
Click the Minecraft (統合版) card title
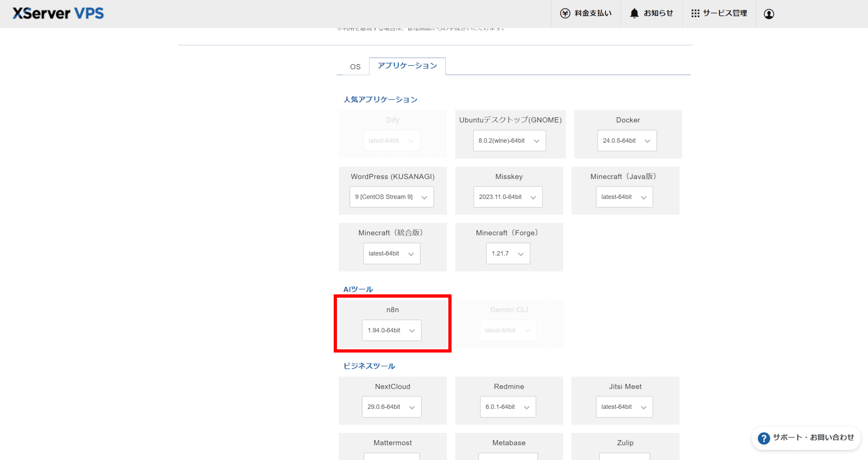391,233
